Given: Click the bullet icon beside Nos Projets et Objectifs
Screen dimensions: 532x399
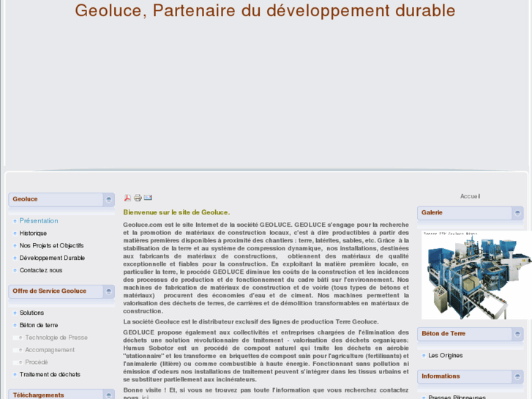Looking at the screenshot, I should point(15,246).
